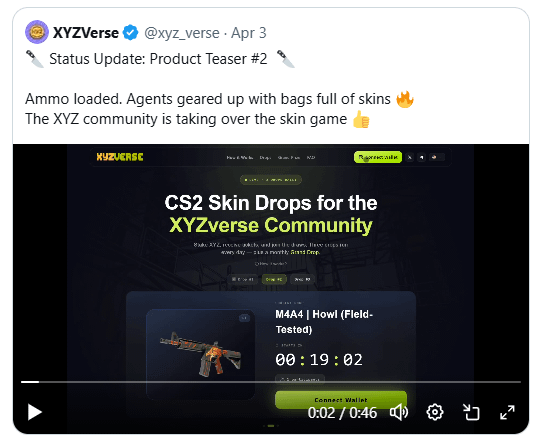Open the @xyz_verse handle link

182,33
